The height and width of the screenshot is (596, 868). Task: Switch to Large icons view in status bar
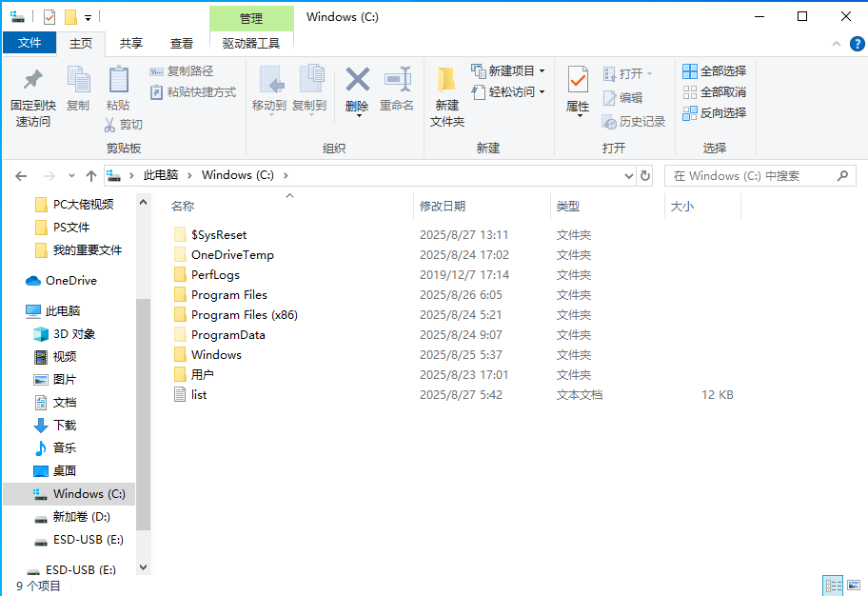(x=854, y=586)
